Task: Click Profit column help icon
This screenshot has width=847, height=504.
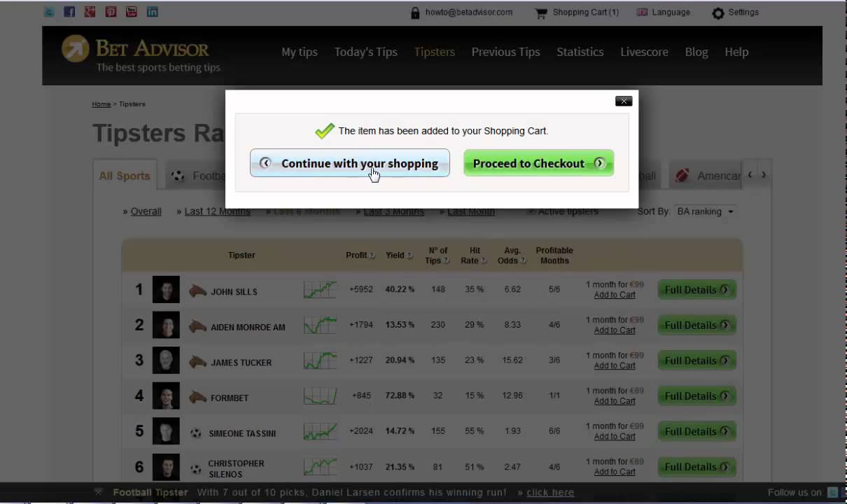Action: [x=372, y=255]
